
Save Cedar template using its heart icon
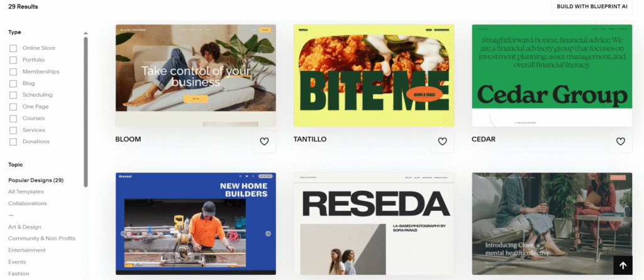[620, 141]
